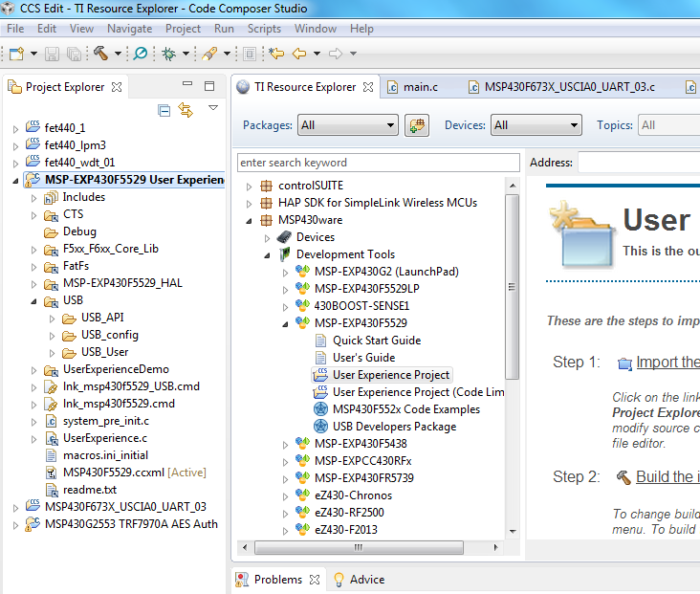Image resolution: width=700 pixels, height=594 pixels.
Task: Click the add package icon beside Packages
Action: tap(416, 125)
